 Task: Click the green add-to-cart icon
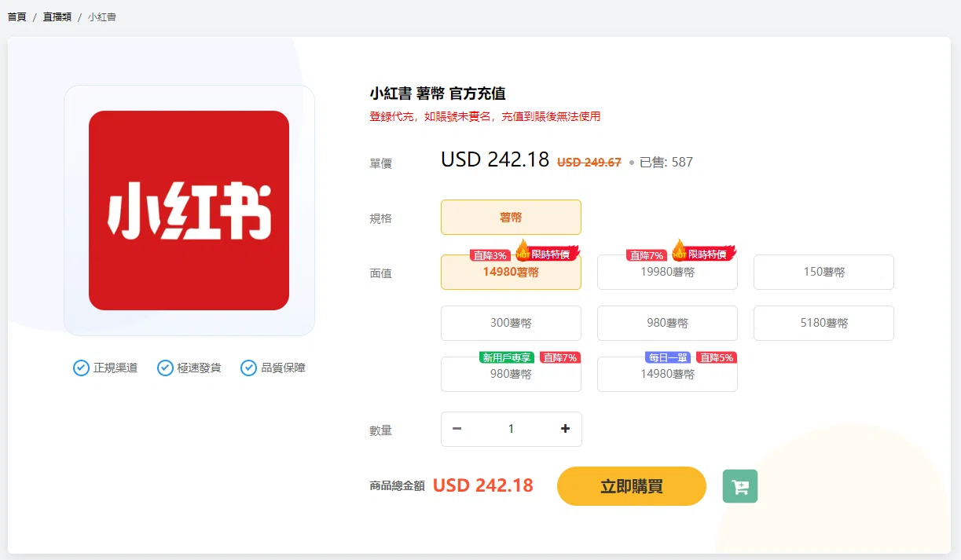(739, 486)
